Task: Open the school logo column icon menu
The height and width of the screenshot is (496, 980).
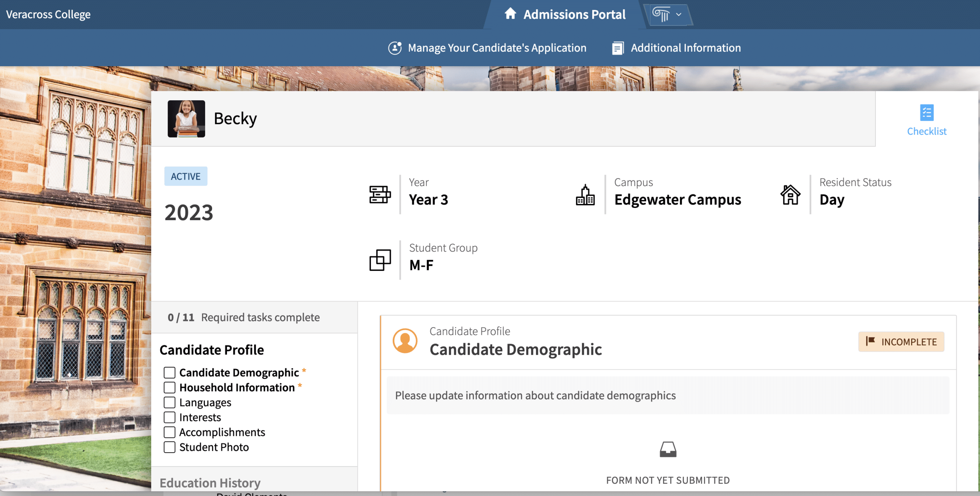Action: click(661, 15)
